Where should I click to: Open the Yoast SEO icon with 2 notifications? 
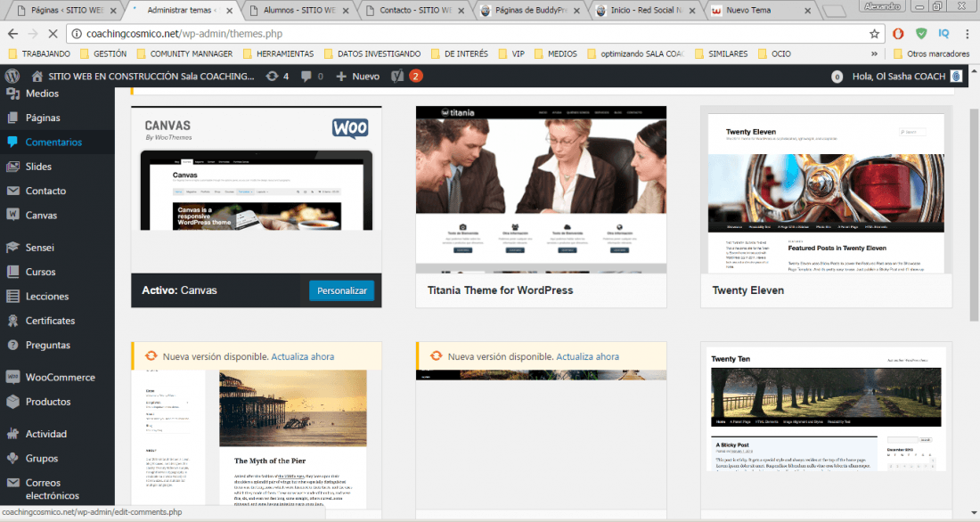[x=406, y=77]
